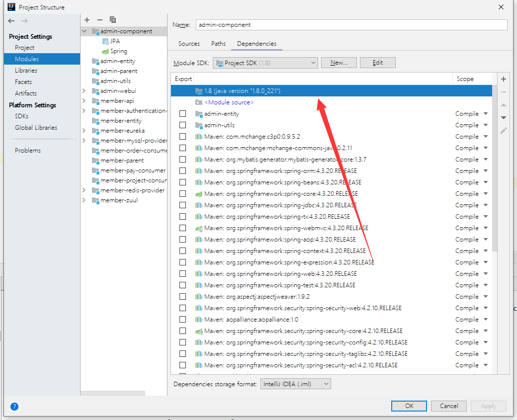Click the member-zuul folder icon
Image resolution: width=517 pixels, height=420 pixels.
point(95,200)
